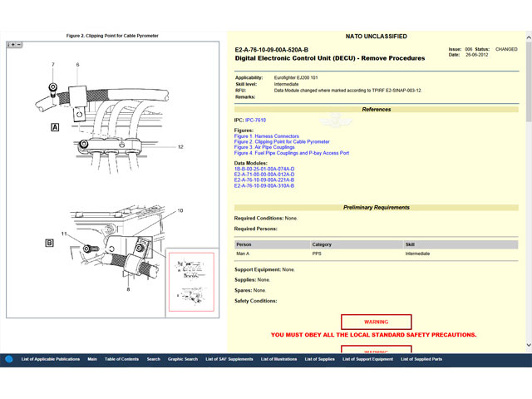
Task: Select hotspot A on the figure
Action: [55, 128]
